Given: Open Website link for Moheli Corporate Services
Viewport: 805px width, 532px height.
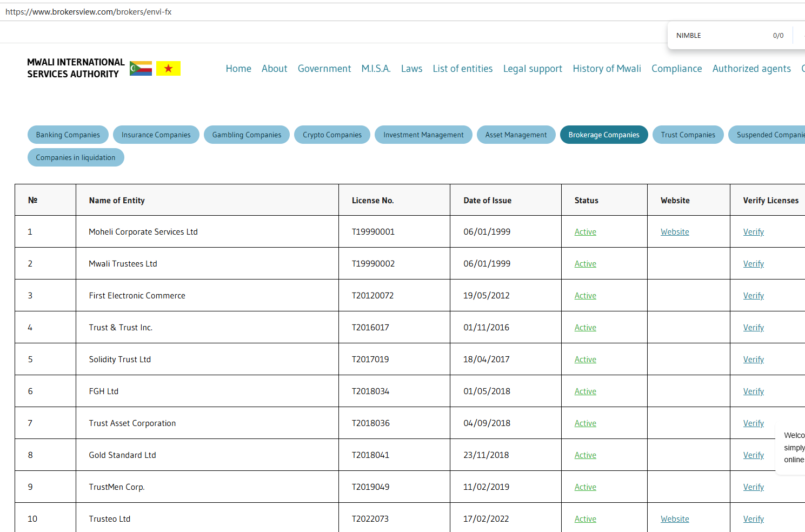Looking at the screenshot, I should click(x=675, y=232).
